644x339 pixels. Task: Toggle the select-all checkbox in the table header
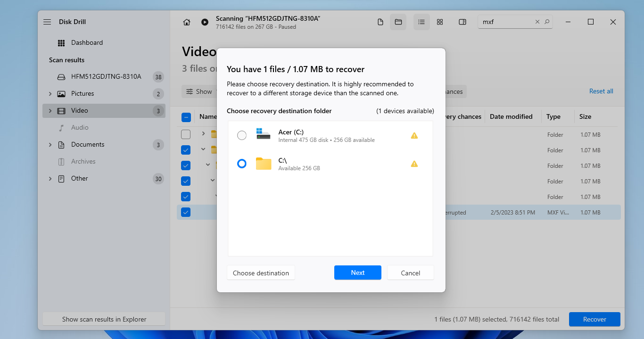186,117
